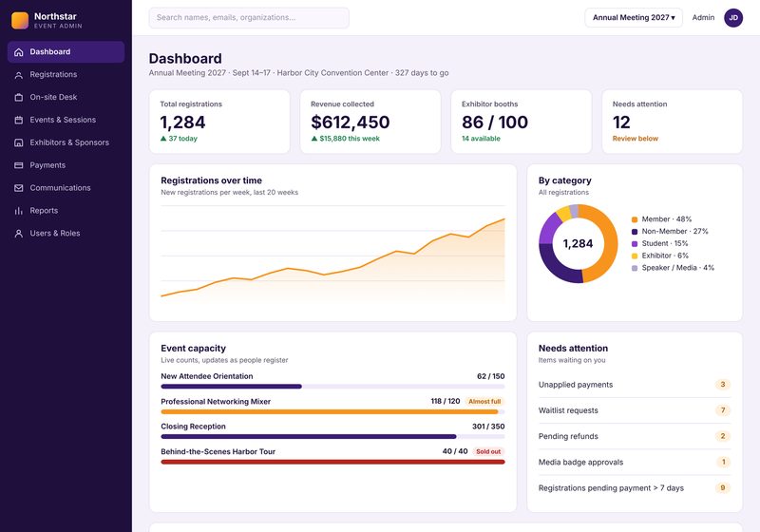Screen dimensions: 760x532
Task: Click the Registrations person icon
Action: pos(18,75)
